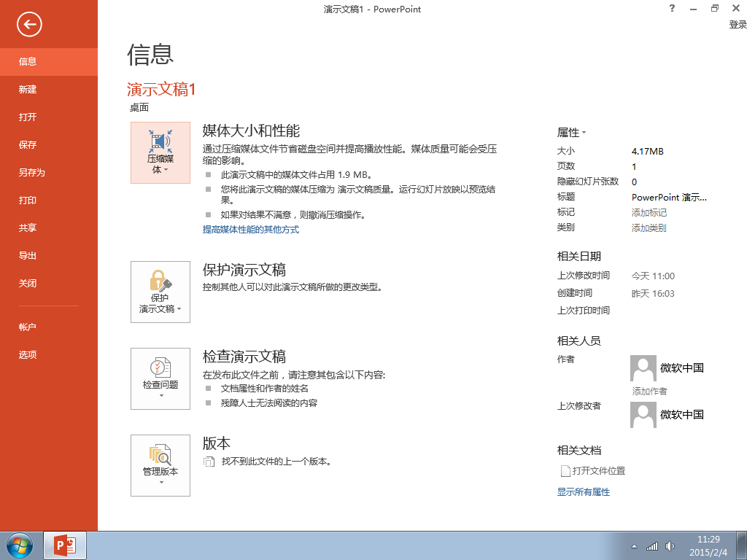
Task: Click the 提高媒体性能的其他方式 link
Action: pos(251,230)
